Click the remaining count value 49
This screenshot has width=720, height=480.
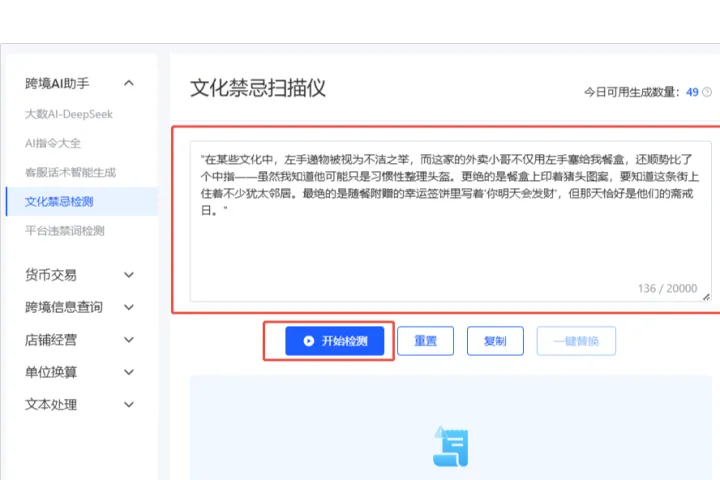point(692,92)
